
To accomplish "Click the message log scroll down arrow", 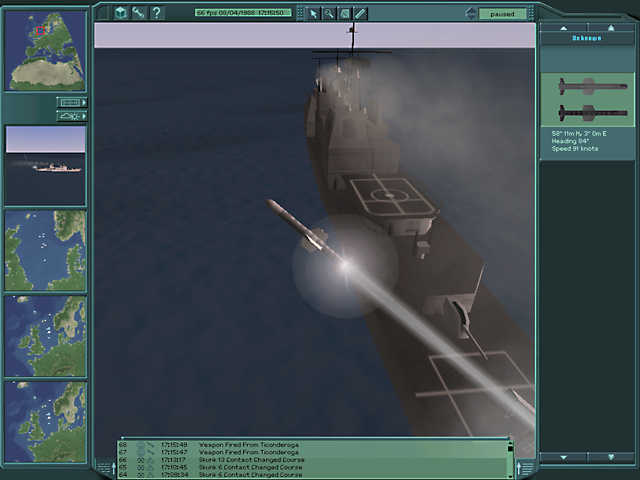I will coord(510,476).
